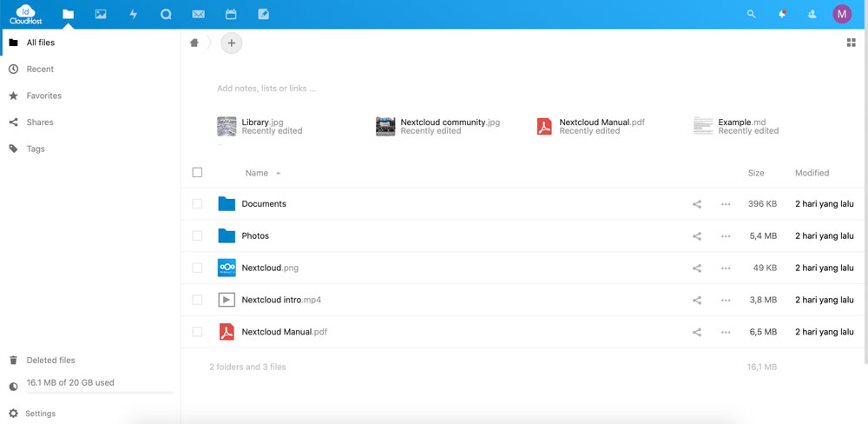This screenshot has width=868, height=424.
Task: Select the Photos folder checkbox
Action: pos(197,236)
